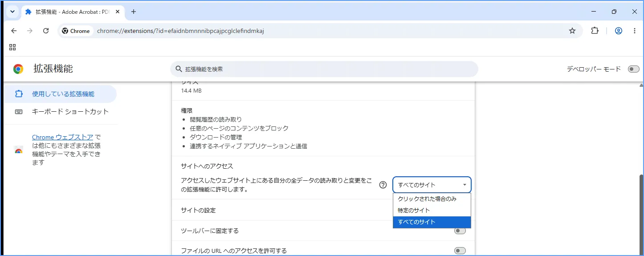
Task: Open the site access dropdown showing すべてのサイト
Action: click(x=432, y=185)
